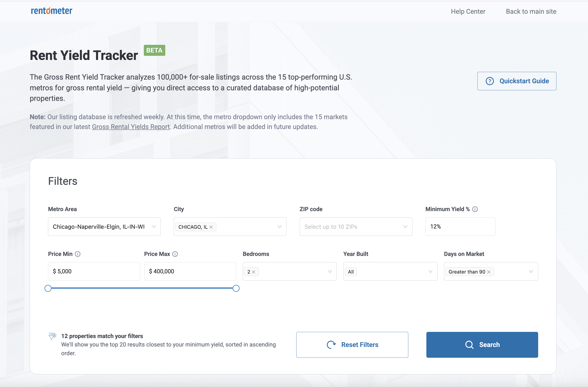588x387 pixels.
Task: Go Back to main site
Action: 531,11
